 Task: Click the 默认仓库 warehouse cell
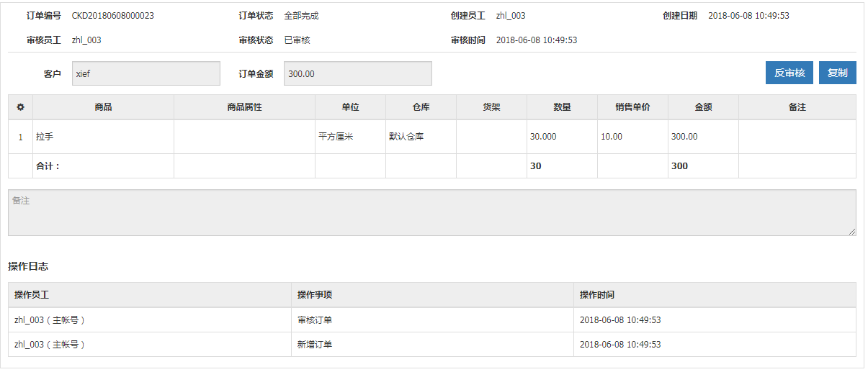pyautogui.click(x=406, y=137)
